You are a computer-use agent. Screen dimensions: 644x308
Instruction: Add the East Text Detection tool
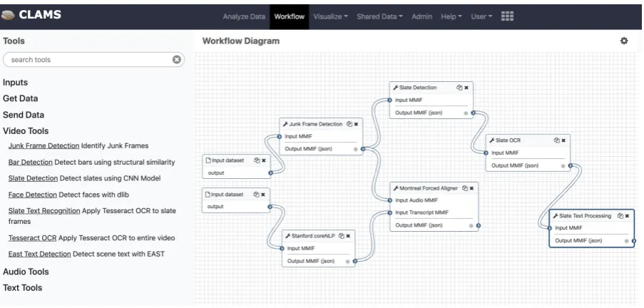coord(39,255)
